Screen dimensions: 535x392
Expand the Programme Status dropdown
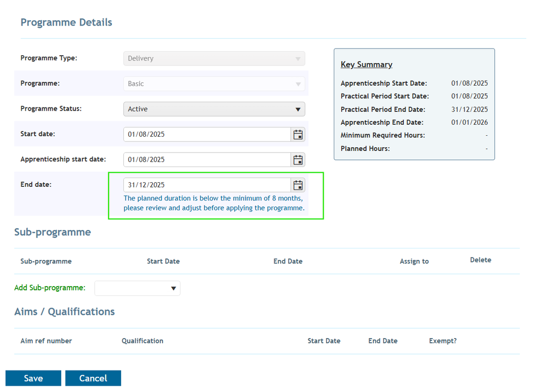coord(214,109)
